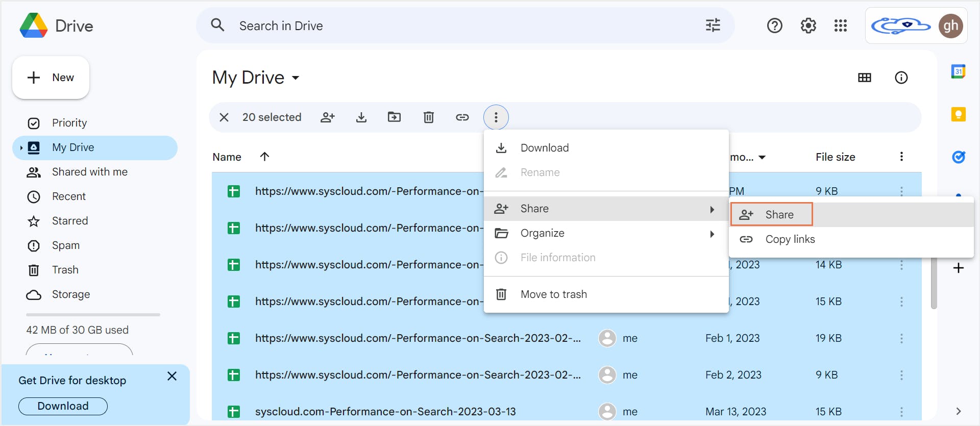Expand My Drive tree arrow in sidebar

click(x=21, y=148)
